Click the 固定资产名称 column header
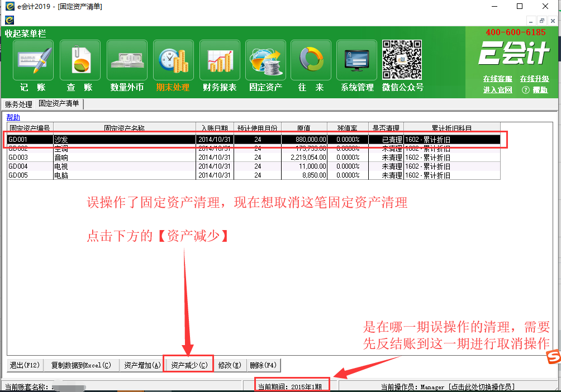 pyautogui.click(x=125, y=128)
